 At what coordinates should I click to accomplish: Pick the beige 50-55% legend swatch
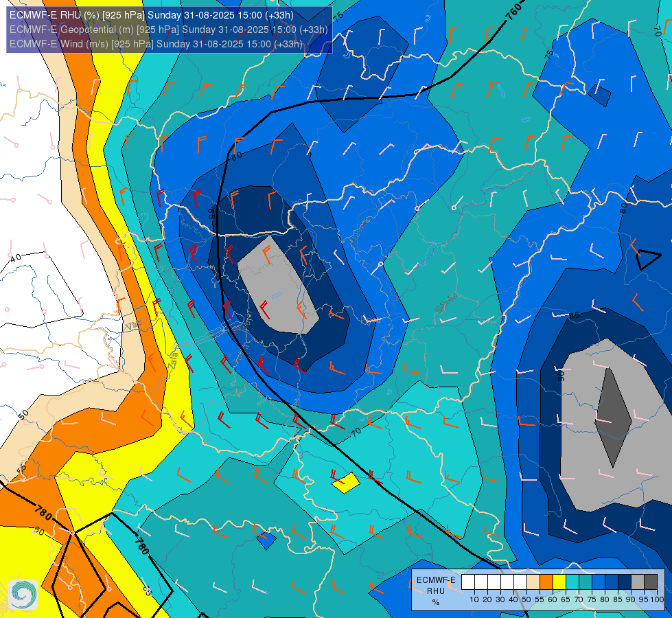click(533, 582)
